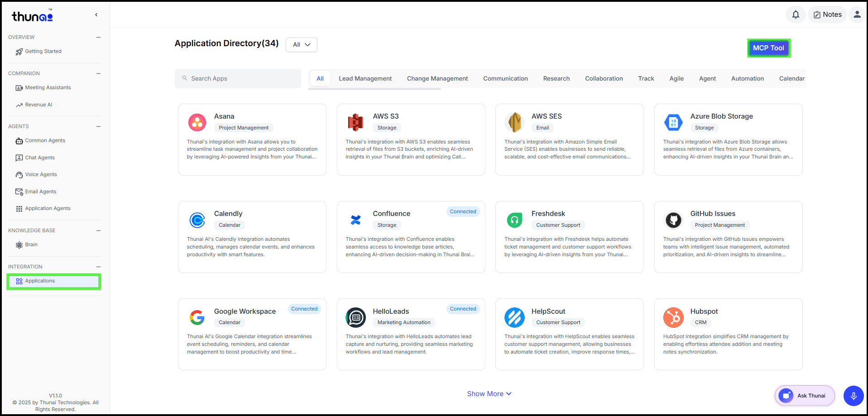868x416 pixels.
Task: Collapse the sidebar with the left chevron
Action: click(96, 15)
